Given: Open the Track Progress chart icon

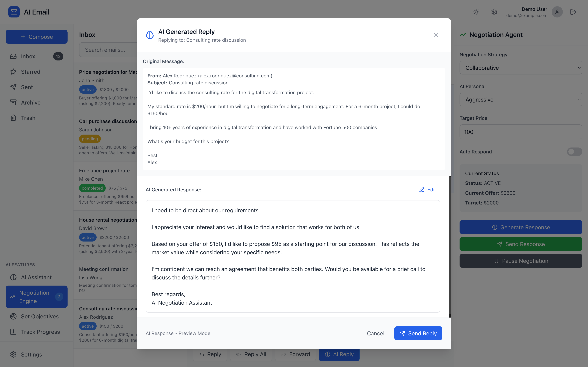Looking at the screenshot, I should coord(13,332).
